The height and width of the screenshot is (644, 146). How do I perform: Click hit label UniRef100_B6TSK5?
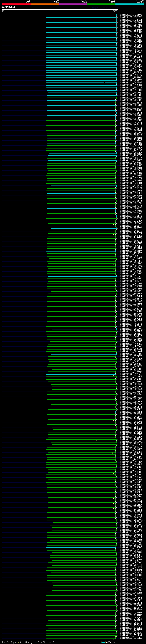131,67
